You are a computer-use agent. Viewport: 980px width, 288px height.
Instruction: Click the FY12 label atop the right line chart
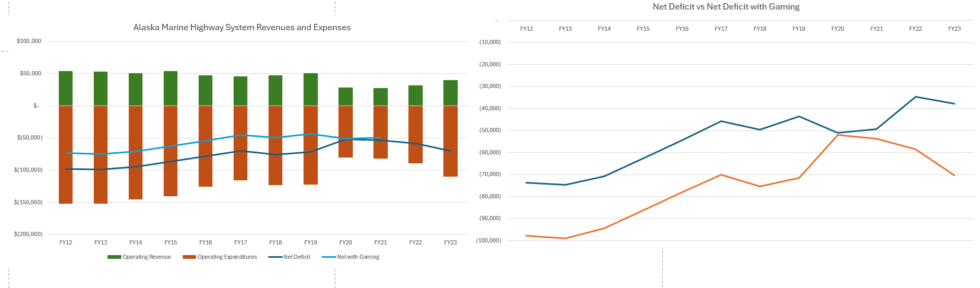[526, 29]
